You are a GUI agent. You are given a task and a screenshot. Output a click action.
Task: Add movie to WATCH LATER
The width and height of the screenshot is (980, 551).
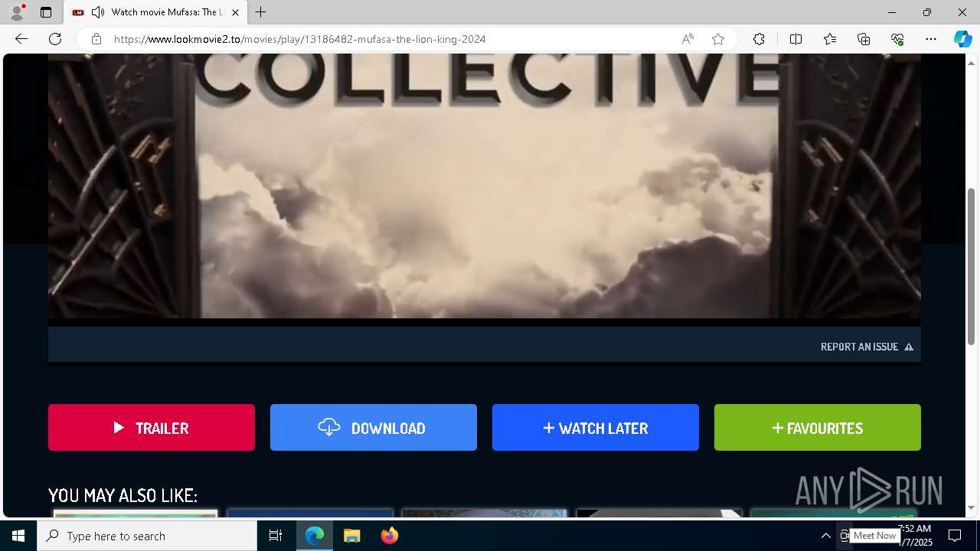pyautogui.click(x=596, y=428)
